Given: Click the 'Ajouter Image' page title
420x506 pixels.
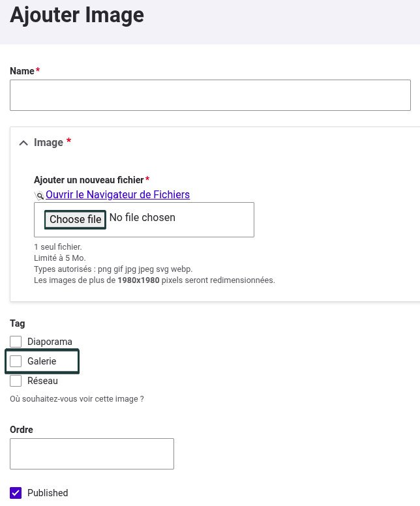Looking at the screenshot, I should click(x=77, y=14).
